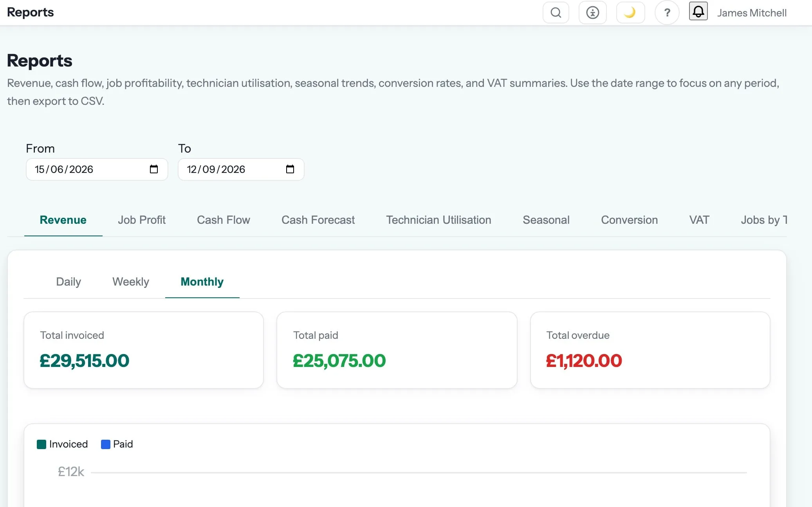Screen dimensions: 812x507
Task: Click the From date field 15/06/2026
Action: (97, 169)
